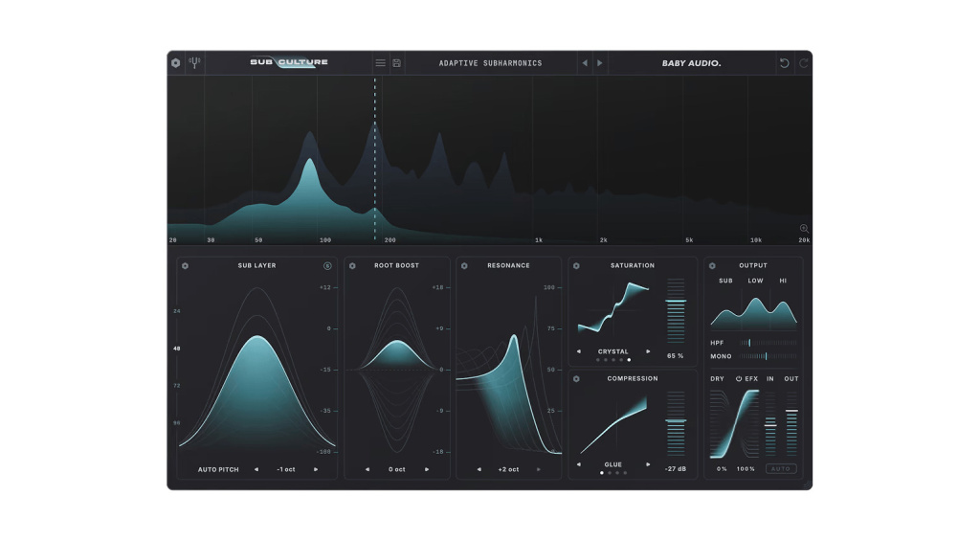Undo the last change

point(785,63)
